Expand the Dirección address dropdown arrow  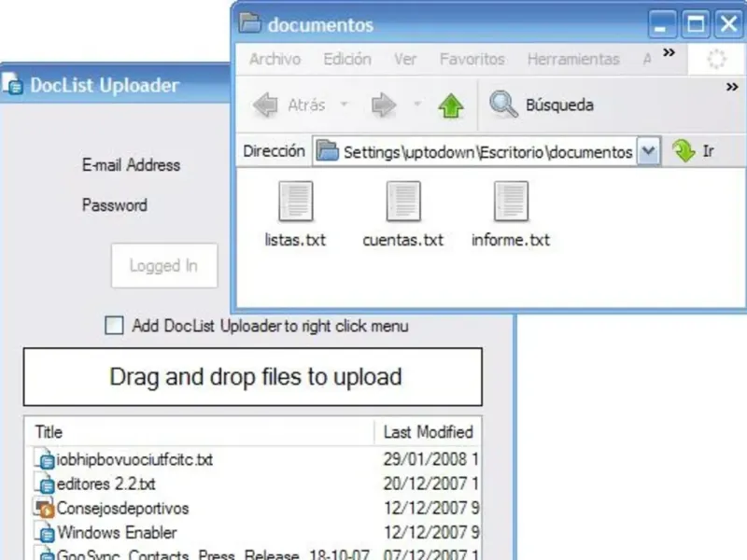pos(648,151)
